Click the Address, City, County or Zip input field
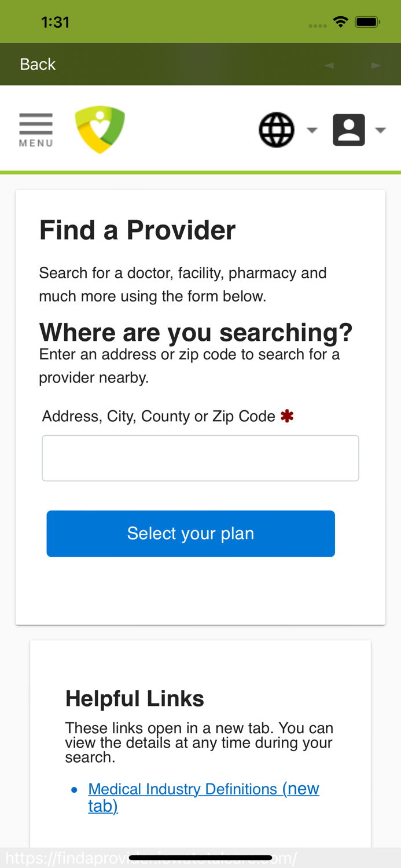 click(200, 458)
